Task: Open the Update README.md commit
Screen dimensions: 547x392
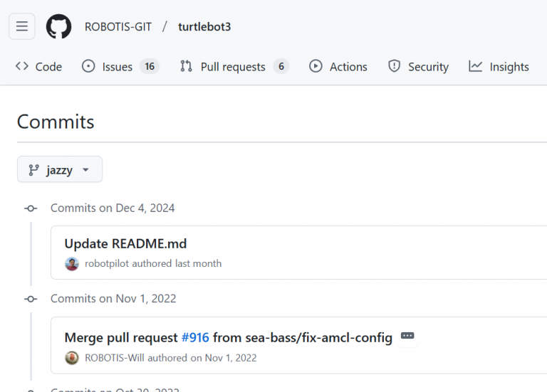Action: pos(125,244)
